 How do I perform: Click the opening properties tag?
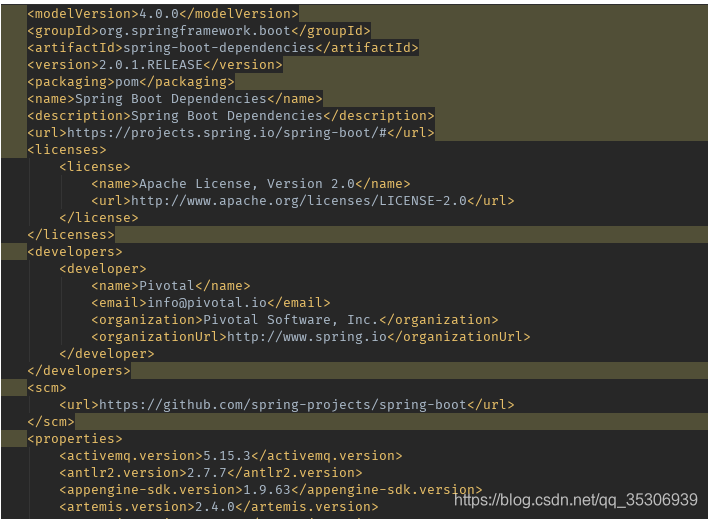coord(75,439)
